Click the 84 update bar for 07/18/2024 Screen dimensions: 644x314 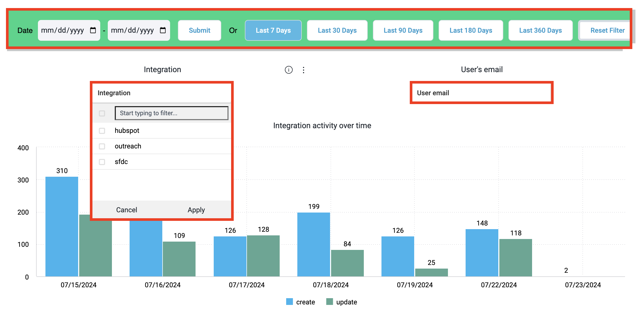tap(347, 263)
